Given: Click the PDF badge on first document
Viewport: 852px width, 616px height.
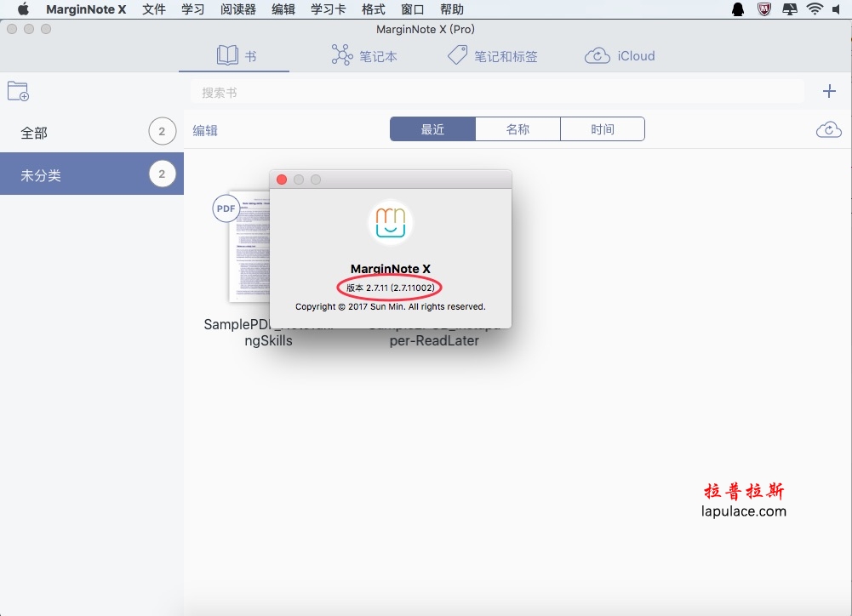Looking at the screenshot, I should [x=226, y=208].
